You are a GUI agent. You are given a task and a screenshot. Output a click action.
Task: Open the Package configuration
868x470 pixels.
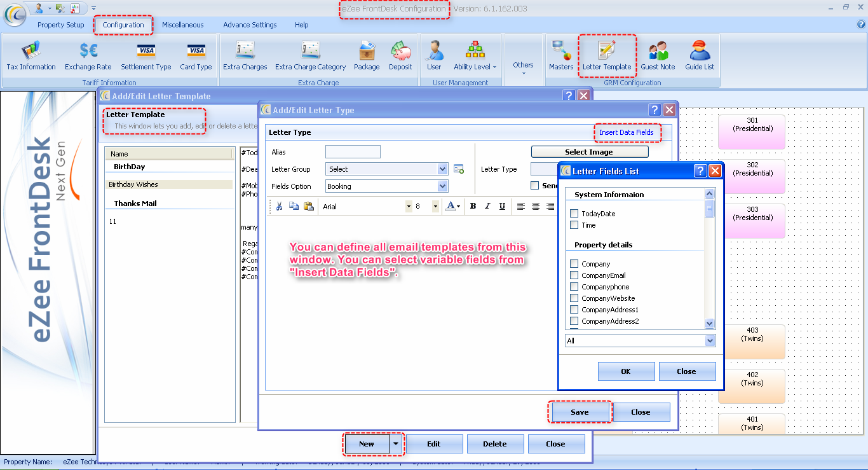[x=367, y=55]
